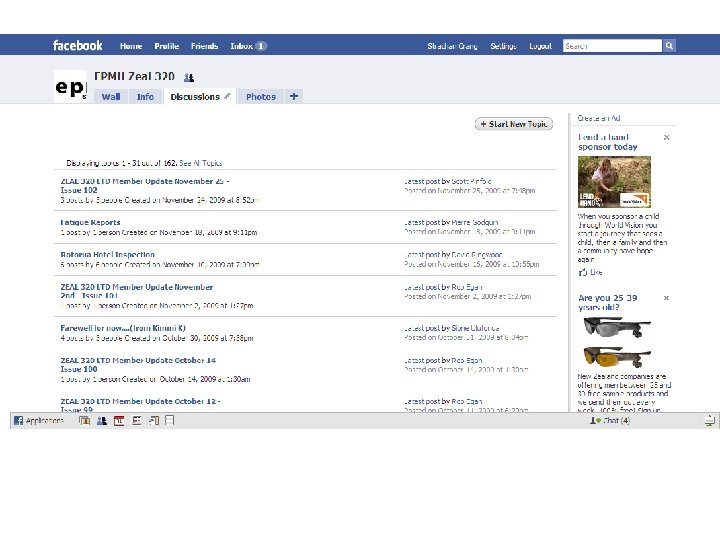Open 'Lend a hand sponsor today' ad title
The image size is (720, 540).
click(608, 142)
